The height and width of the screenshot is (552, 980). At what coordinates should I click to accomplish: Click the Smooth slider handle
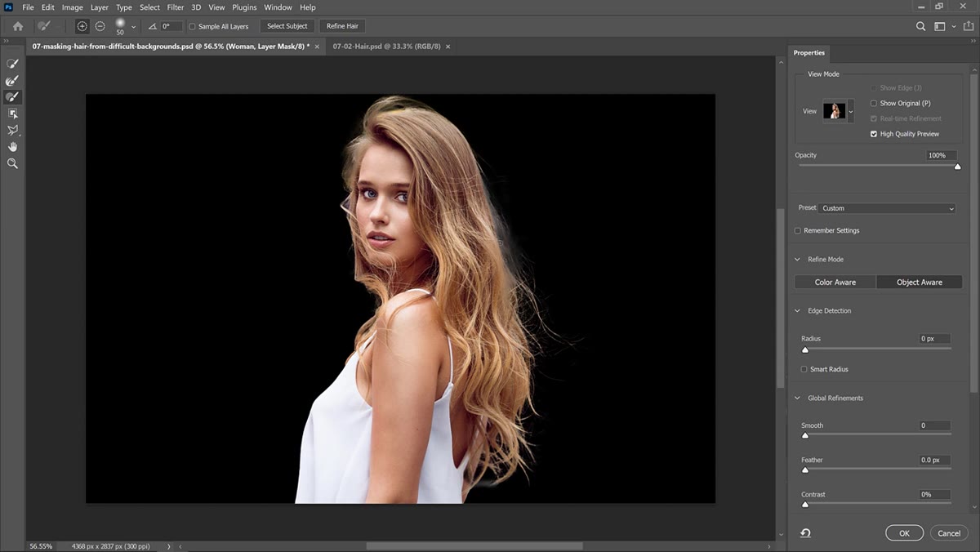[x=805, y=435]
